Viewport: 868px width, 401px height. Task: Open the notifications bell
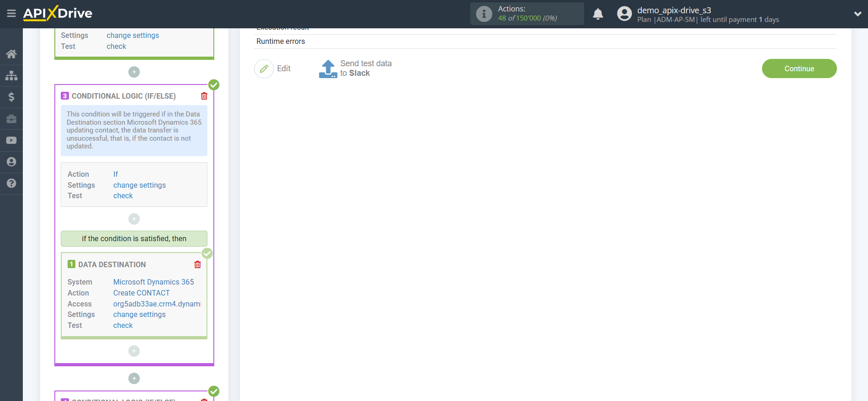click(x=598, y=14)
